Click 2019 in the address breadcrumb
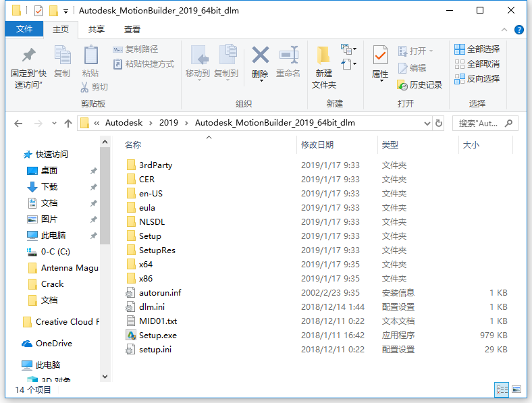The image size is (532, 403). click(169, 123)
